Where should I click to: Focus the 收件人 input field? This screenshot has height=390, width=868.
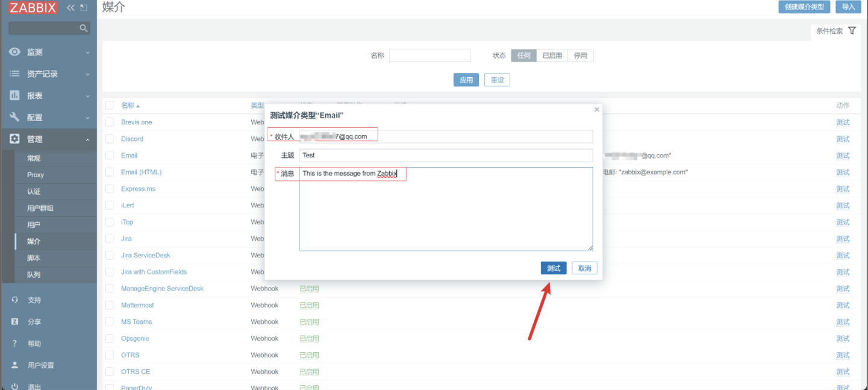pos(446,137)
